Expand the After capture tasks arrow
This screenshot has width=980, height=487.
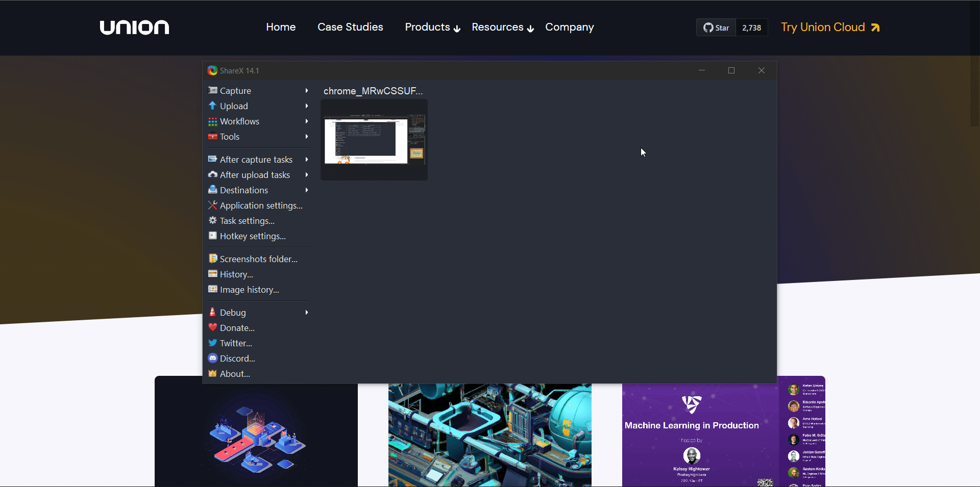pyautogui.click(x=307, y=159)
